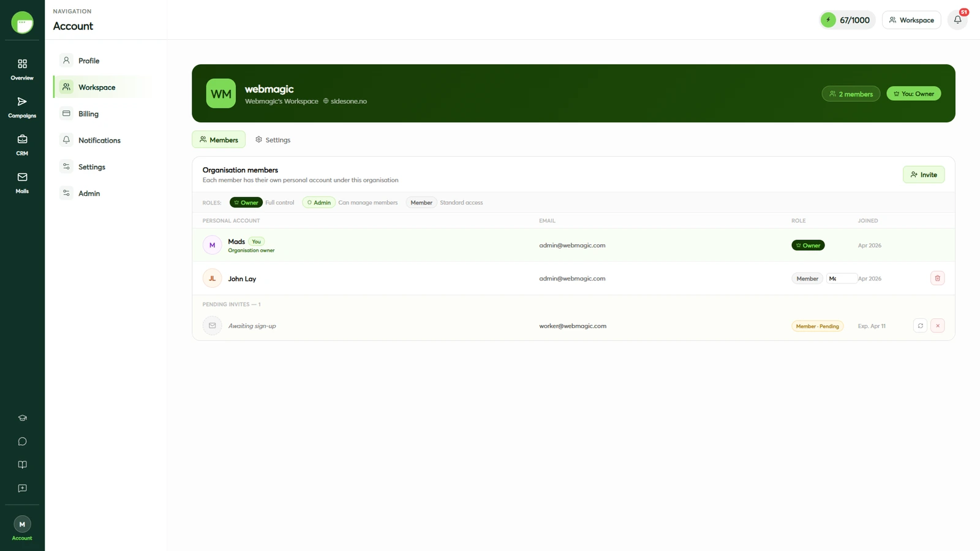Screen dimensions: 980x551
Task: Click Mads' M avatar in members list
Action: [x=213, y=245]
